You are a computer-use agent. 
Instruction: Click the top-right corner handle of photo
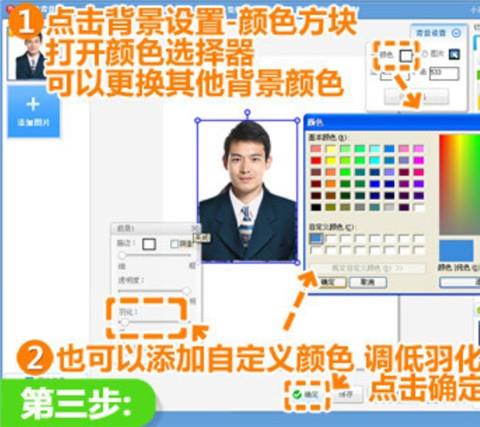click(297, 120)
